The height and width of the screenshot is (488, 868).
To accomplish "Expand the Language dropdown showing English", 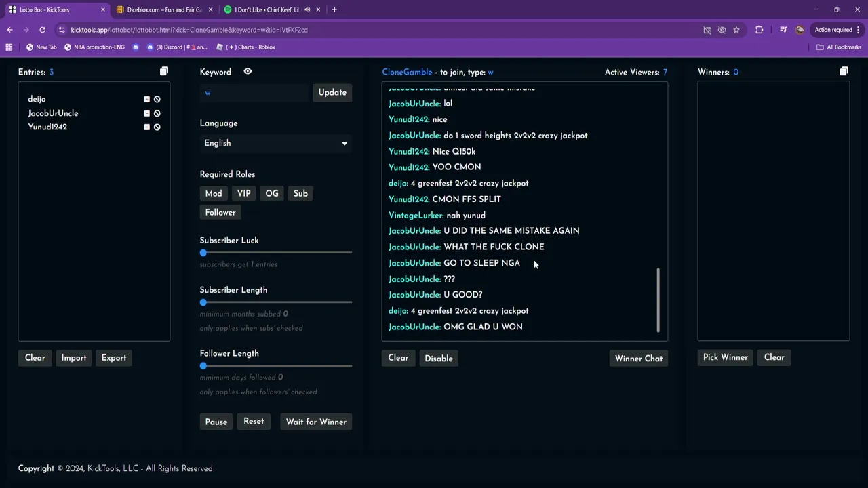I will (x=275, y=143).
